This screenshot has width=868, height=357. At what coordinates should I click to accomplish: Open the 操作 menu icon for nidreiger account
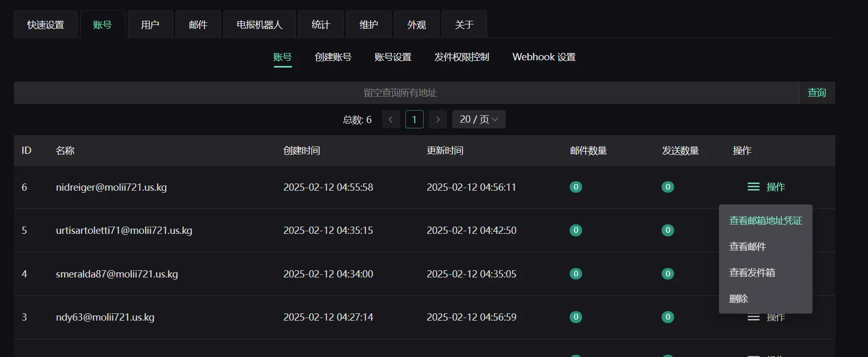pos(753,187)
